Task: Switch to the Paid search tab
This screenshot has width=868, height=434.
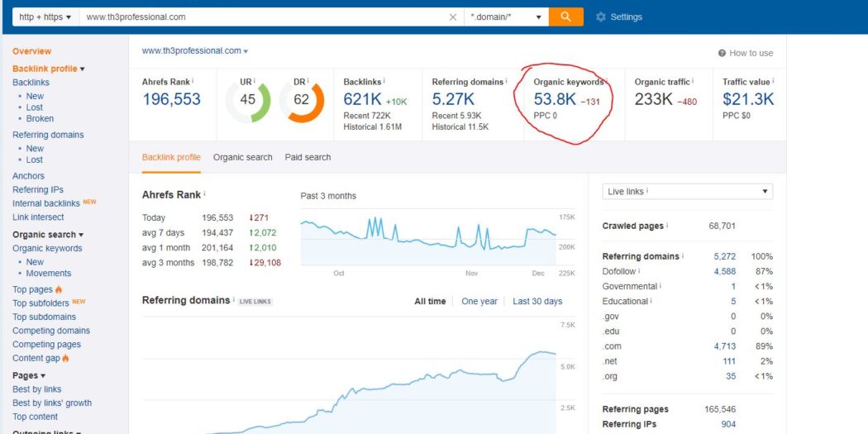Action: [308, 157]
